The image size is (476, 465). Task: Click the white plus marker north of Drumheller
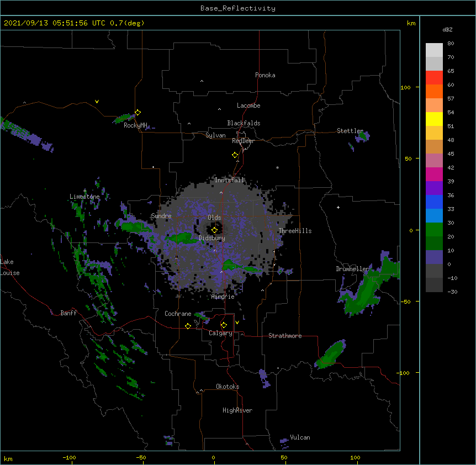338,207
